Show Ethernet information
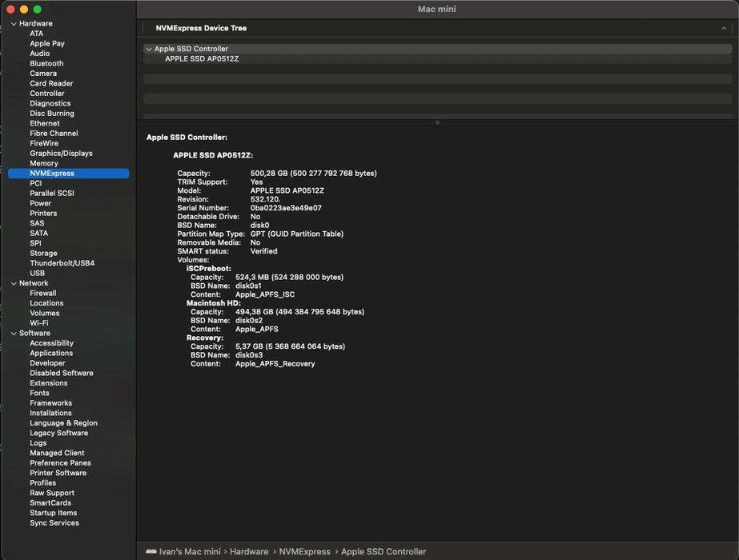 click(45, 123)
